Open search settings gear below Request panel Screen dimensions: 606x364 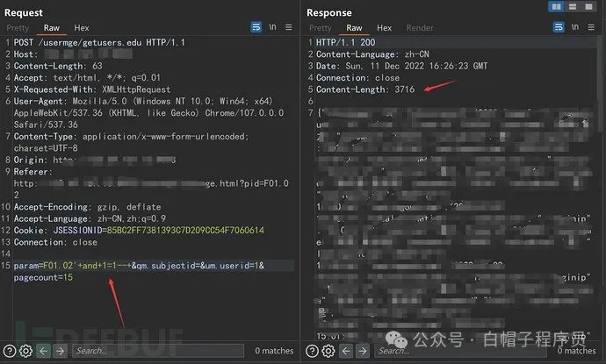[25, 351]
